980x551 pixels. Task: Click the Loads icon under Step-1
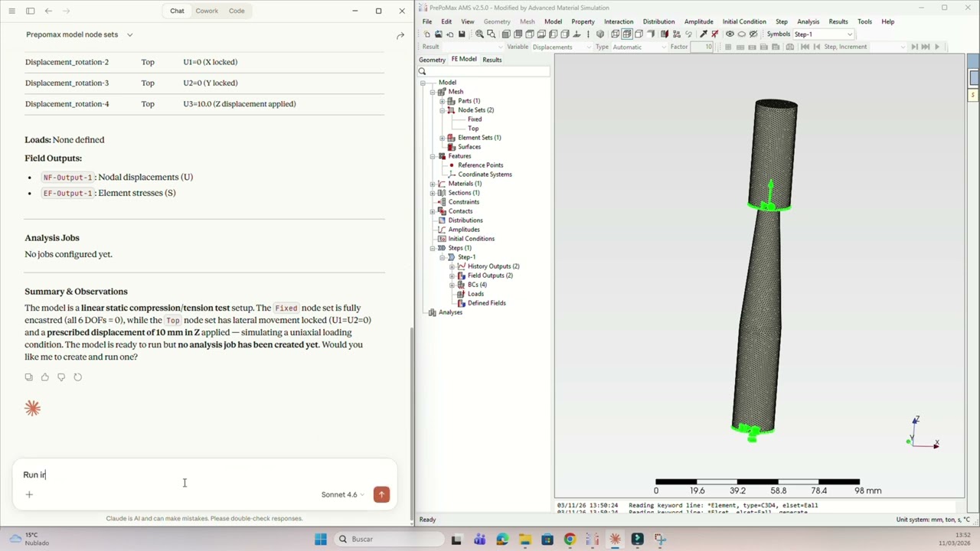[461, 294]
